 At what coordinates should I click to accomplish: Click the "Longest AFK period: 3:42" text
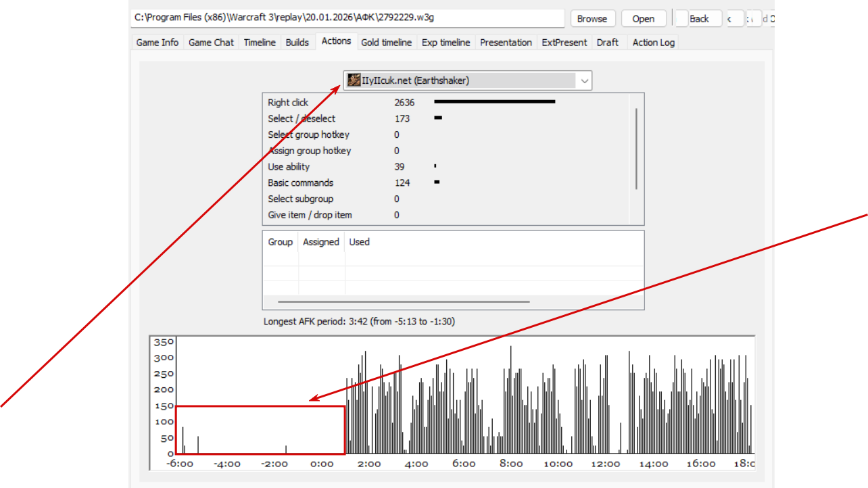click(359, 321)
